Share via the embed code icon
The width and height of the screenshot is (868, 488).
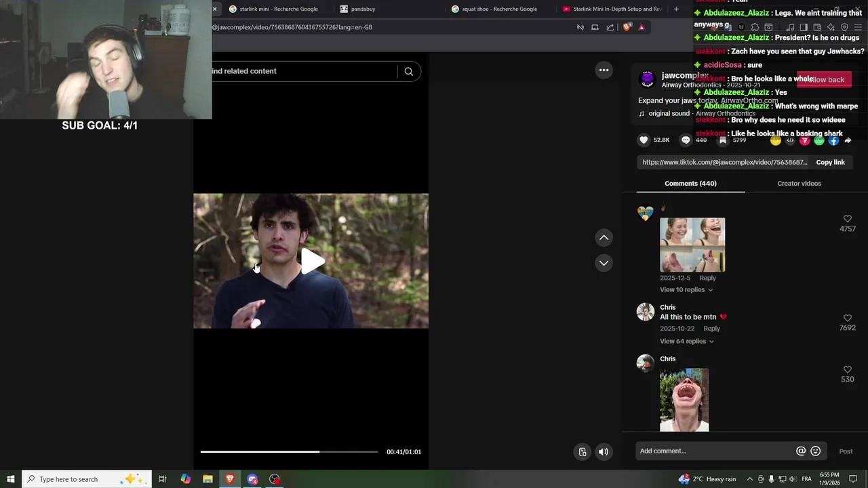[x=790, y=140]
